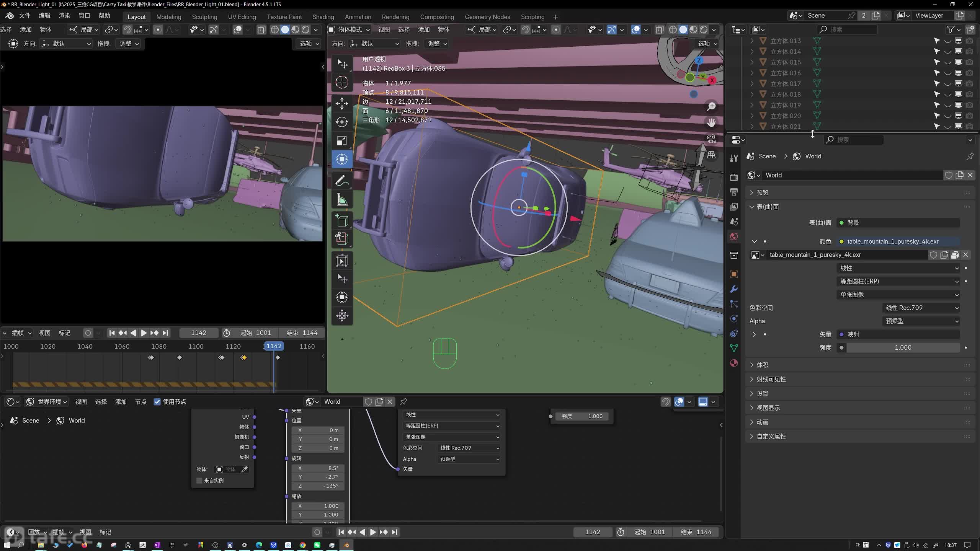The height and width of the screenshot is (551, 980).
Task: Select the Rotate tool in viewport toolbar
Action: pos(342,122)
